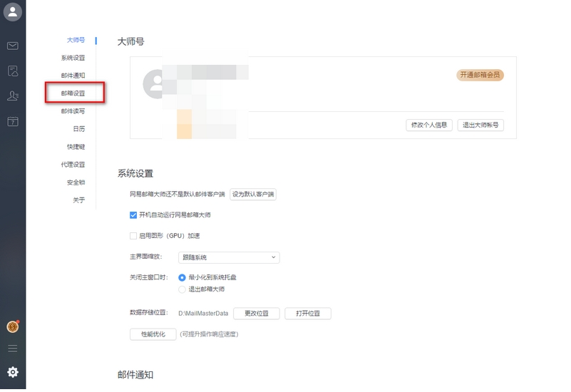The width and height of the screenshot is (571, 392).
Task: Enable 启用图形（GPU）加速 checkbox
Action: pos(133,236)
